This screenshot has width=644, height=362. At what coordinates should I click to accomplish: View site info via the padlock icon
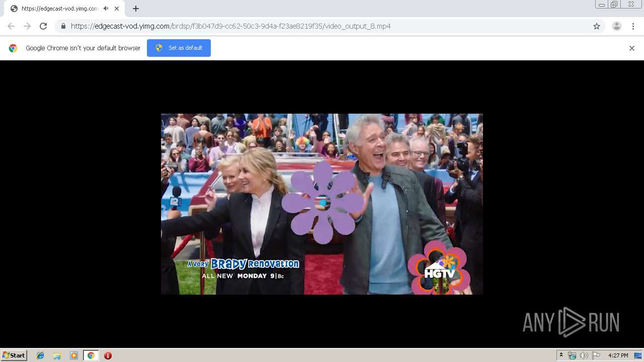[63, 26]
